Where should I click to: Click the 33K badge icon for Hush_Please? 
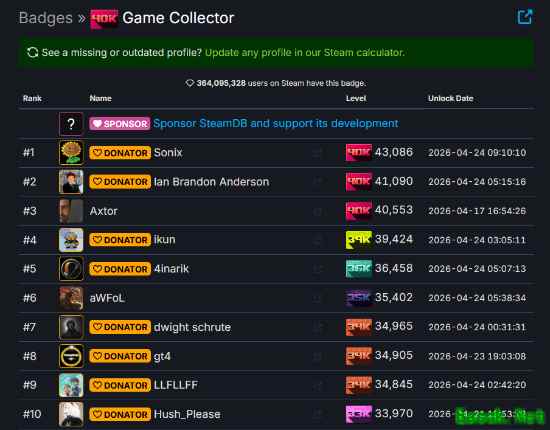(x=358, y=414)
